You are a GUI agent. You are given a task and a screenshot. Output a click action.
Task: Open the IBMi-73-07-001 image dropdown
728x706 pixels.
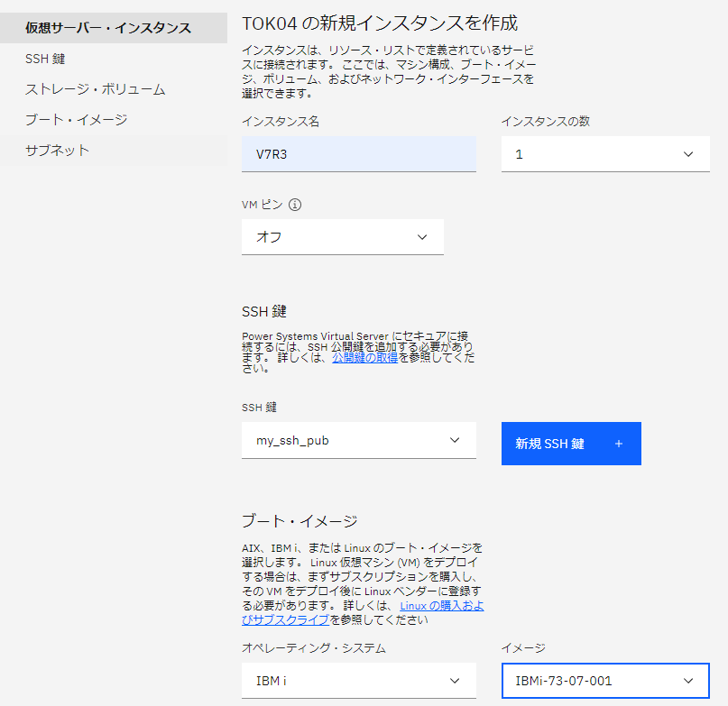(604, 681)
